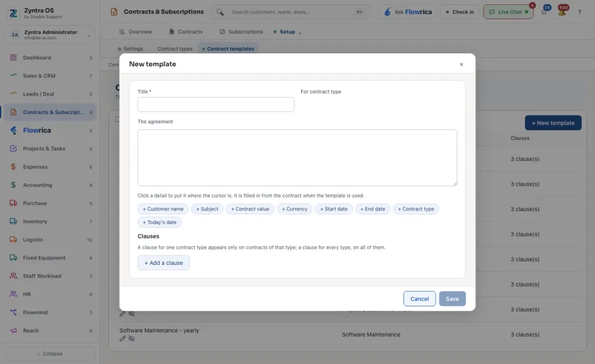
Task: Focus The agreement text area
Action: pyautogui.click(x=297, y=158)
